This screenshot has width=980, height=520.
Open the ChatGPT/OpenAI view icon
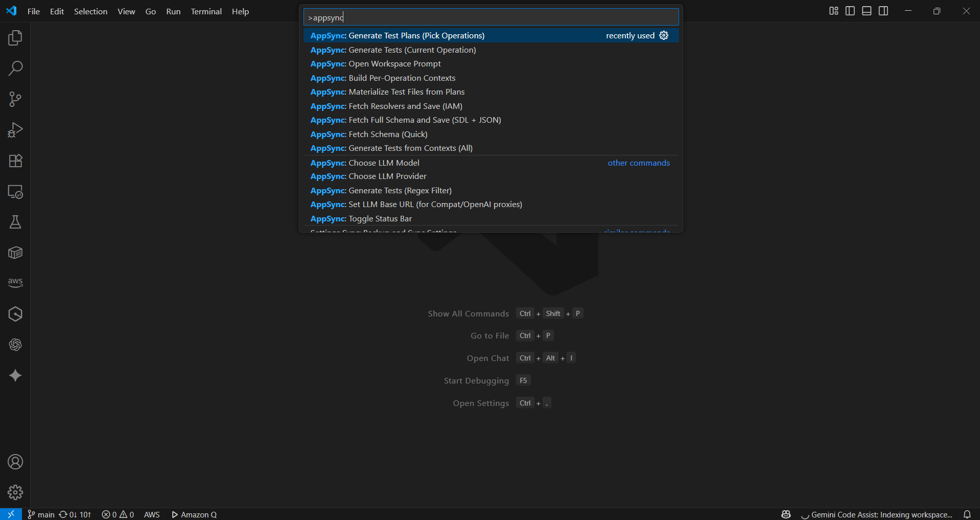pyautogui.click(x=15, y=345)
